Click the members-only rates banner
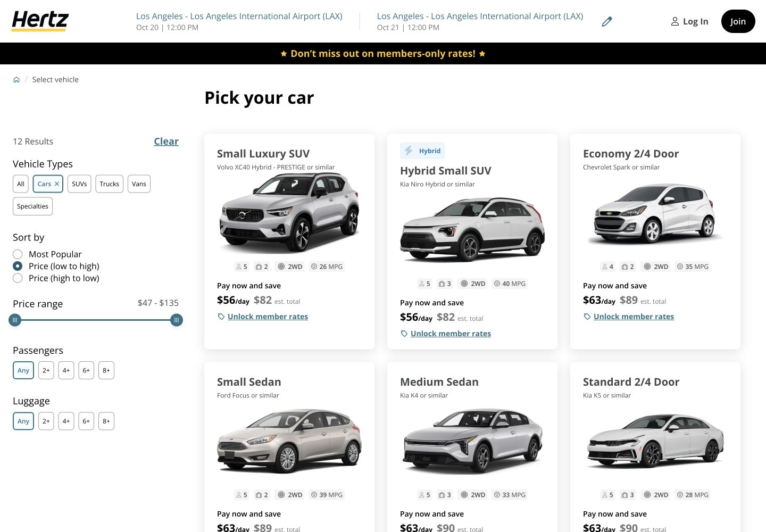The height and width of the screenshot is (532, 766). coord(383,54)
